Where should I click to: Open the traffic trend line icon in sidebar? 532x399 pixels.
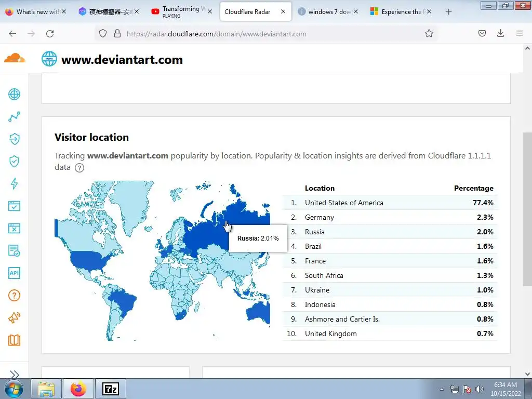click(14, 117)
